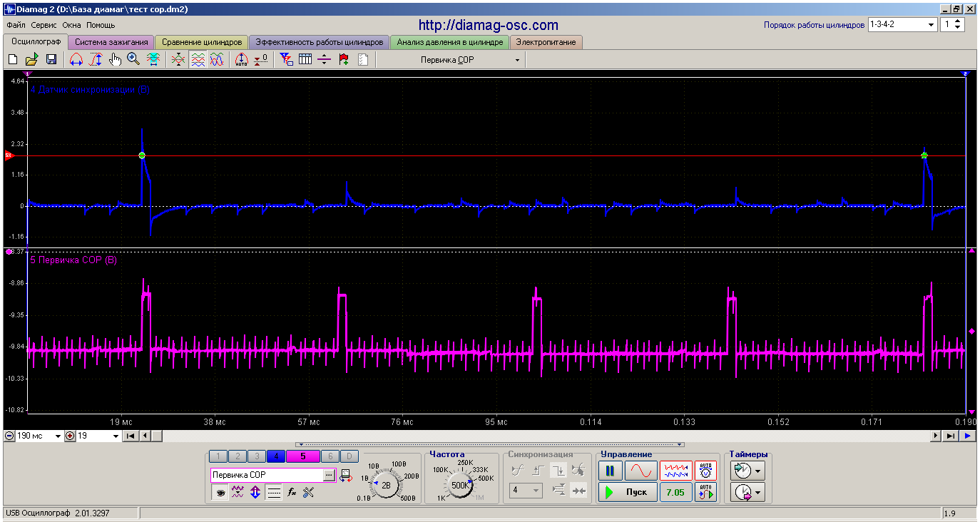Toggle channel waveform filter icon
Viewport: 980px width, 522px height.
pyautogui.click(x=238, y=492)
